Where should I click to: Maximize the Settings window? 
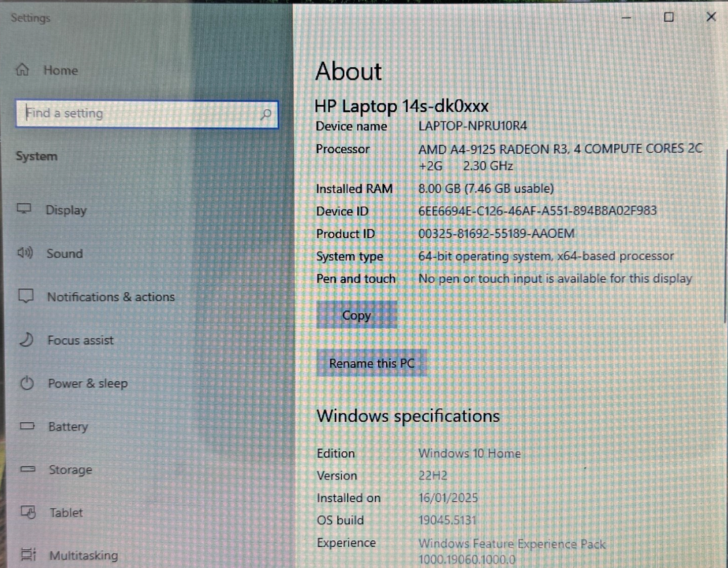tap(668, 17)
